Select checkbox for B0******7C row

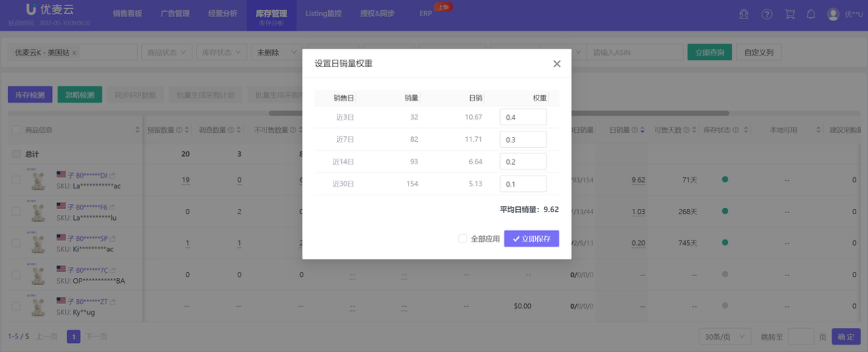coord(16,275)
